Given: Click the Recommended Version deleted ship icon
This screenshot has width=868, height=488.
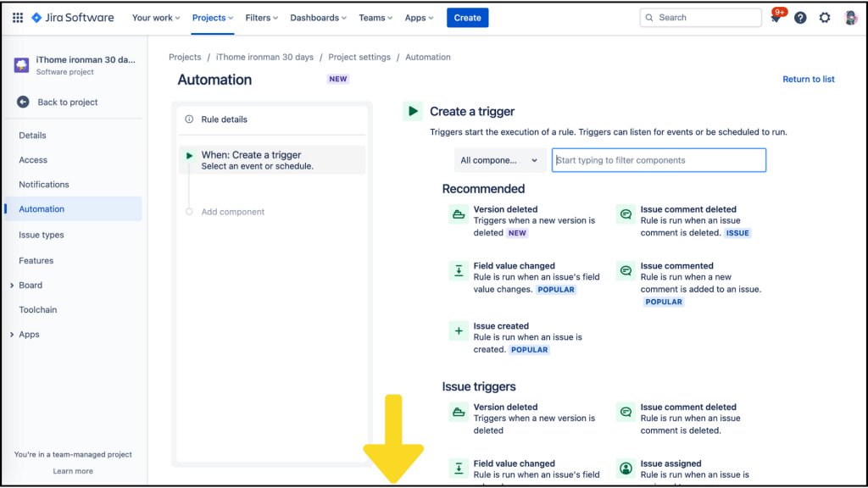Looking at the screenshot, I should [x=459, y=214].
